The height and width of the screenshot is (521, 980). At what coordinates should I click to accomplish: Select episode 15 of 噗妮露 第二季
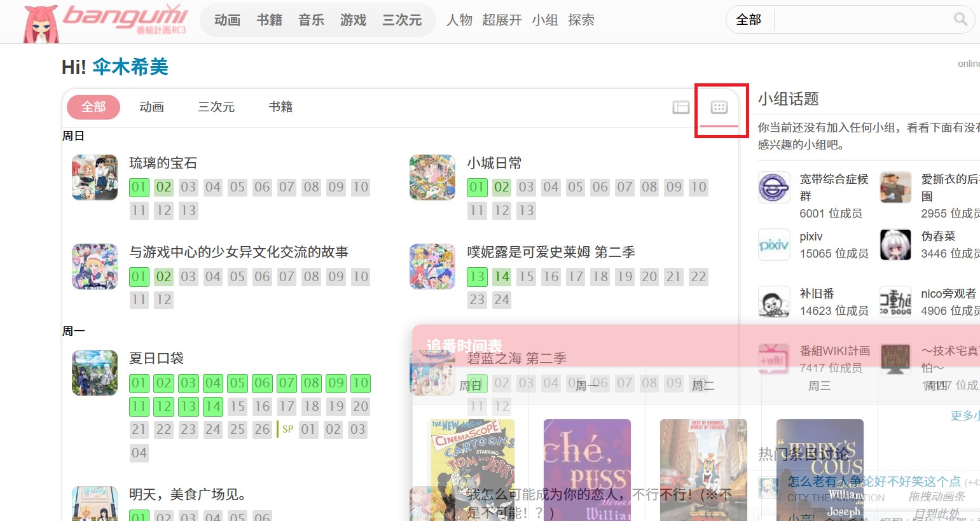click(x=526, y=277)
